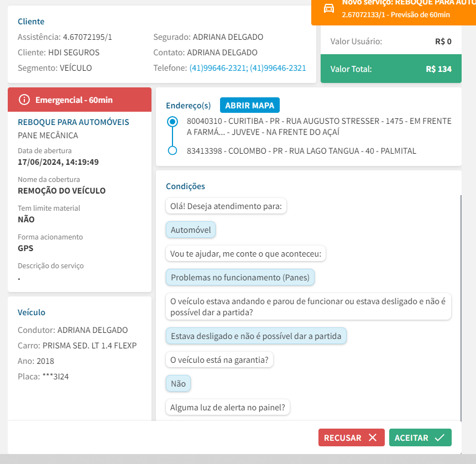
Task: Click the opening date 17/06/2024, 14:19:49
Action: pos(58,162)
